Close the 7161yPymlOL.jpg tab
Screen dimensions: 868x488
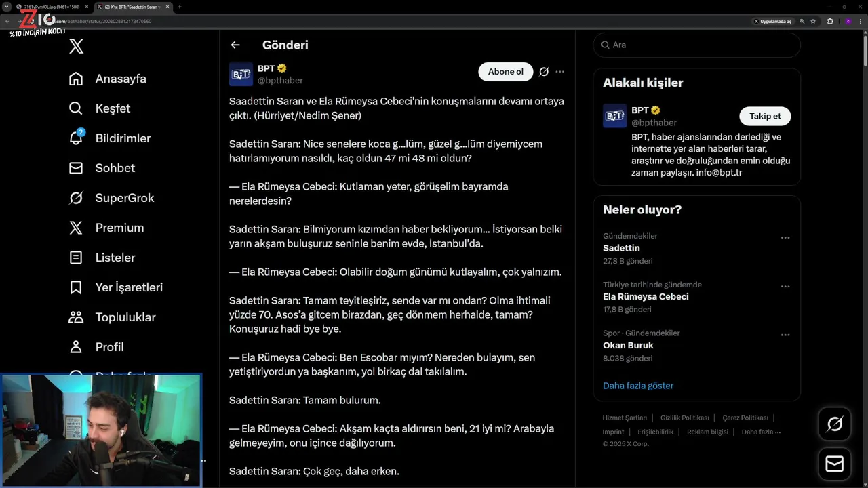click(x=86, y=7)
